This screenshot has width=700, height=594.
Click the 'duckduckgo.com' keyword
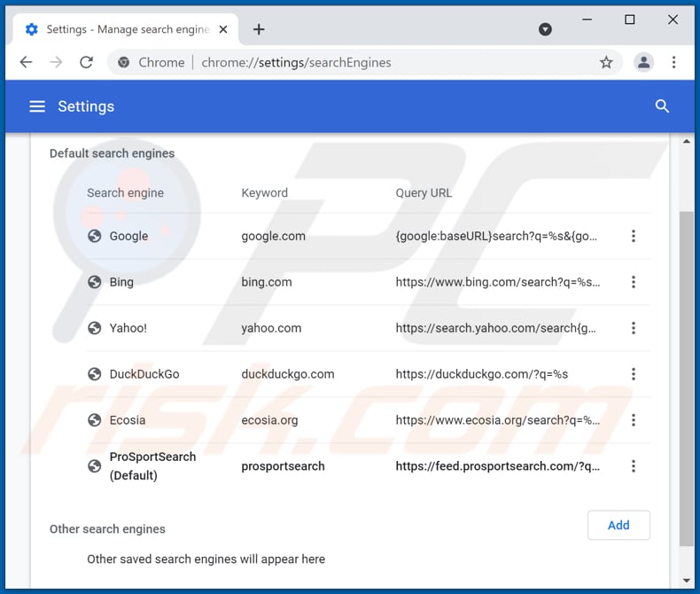(288, 374)
